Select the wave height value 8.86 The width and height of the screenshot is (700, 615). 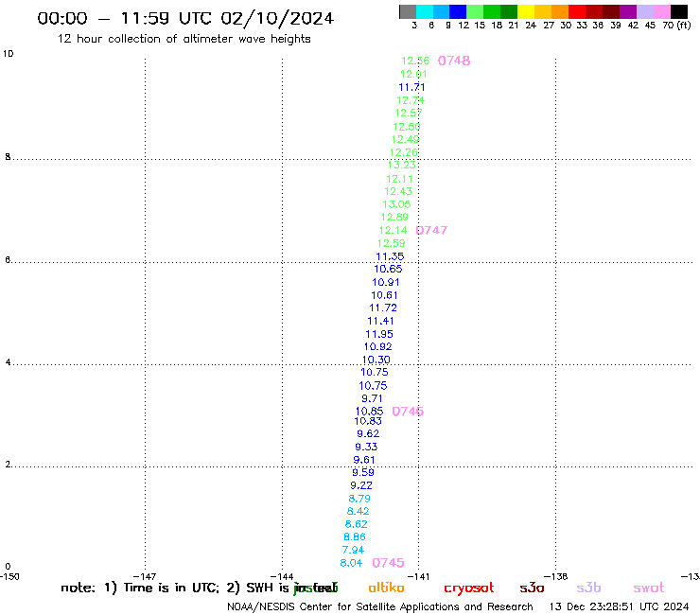355,536
